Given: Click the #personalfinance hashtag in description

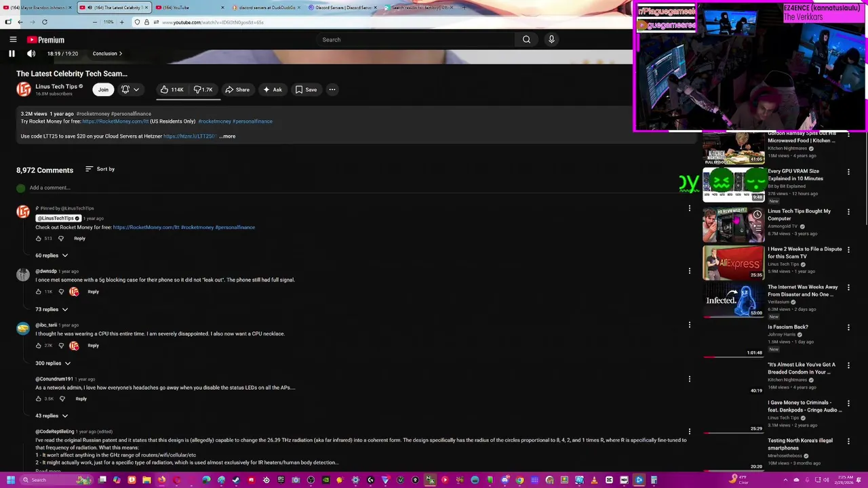Looking at the screenshot, I should (252, 121).
